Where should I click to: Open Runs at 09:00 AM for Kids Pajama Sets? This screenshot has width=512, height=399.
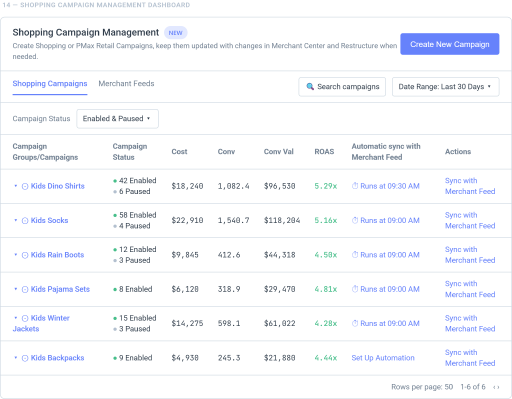[x=390, y=289]
